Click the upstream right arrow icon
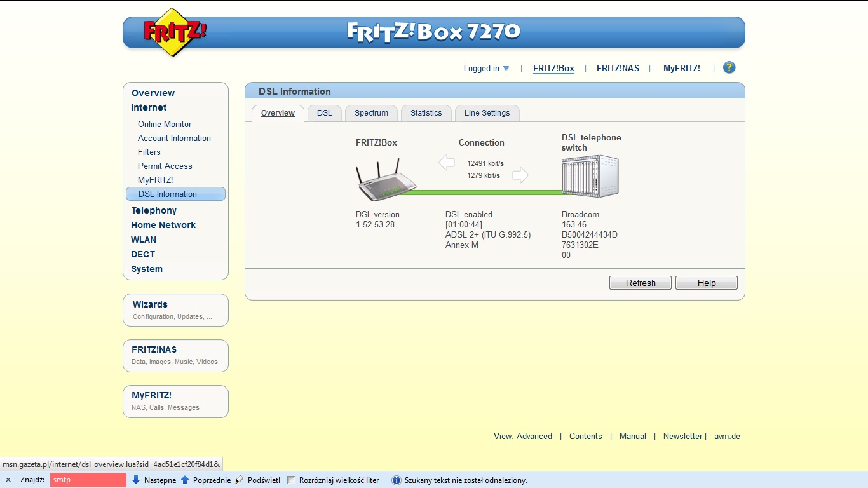The image size is (868, 488). tap(520, 175)
